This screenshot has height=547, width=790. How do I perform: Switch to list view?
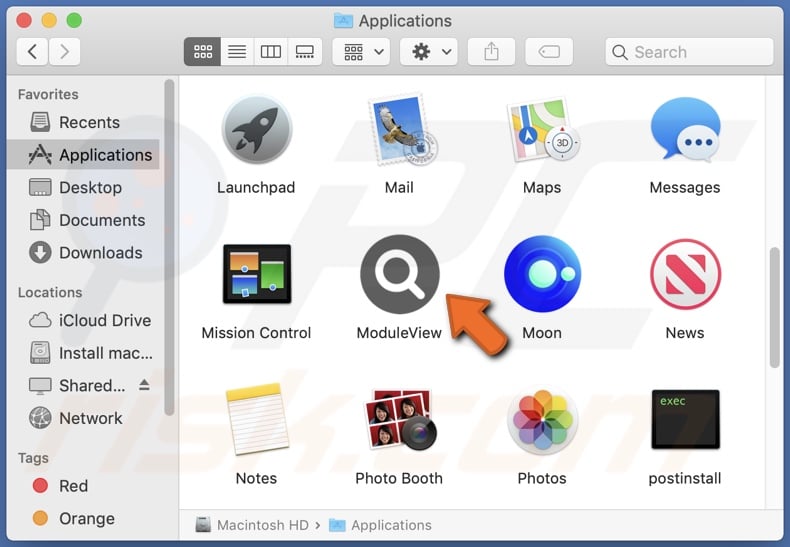[x=237, y=51]
